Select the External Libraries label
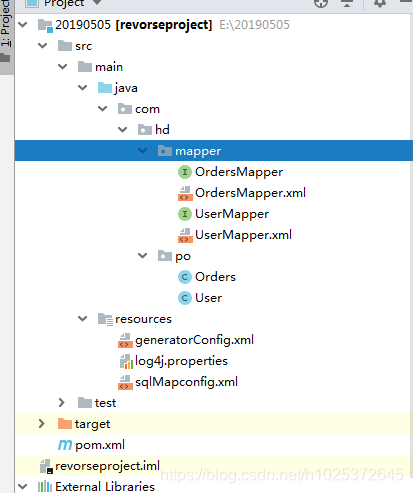The height and width of the screenshot is (493, 413). tap(105, 487)
